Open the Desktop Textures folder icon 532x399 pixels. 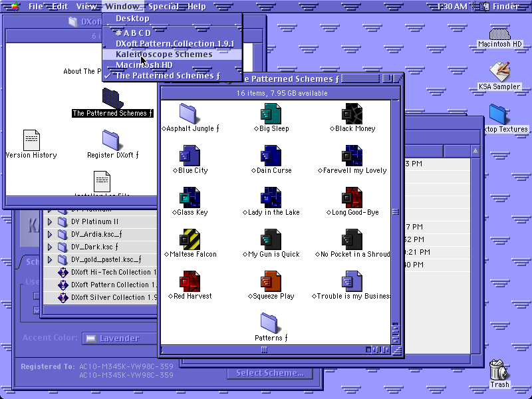497,114
